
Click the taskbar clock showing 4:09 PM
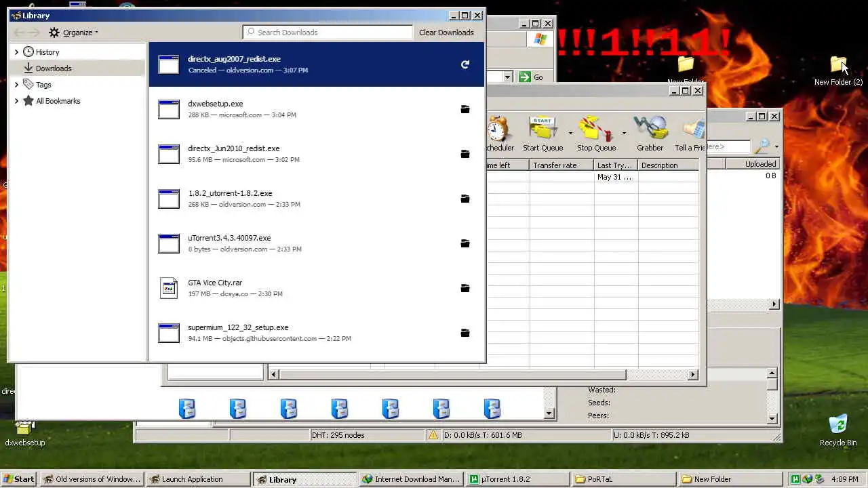pyautogui.click(x=845, y=479)
